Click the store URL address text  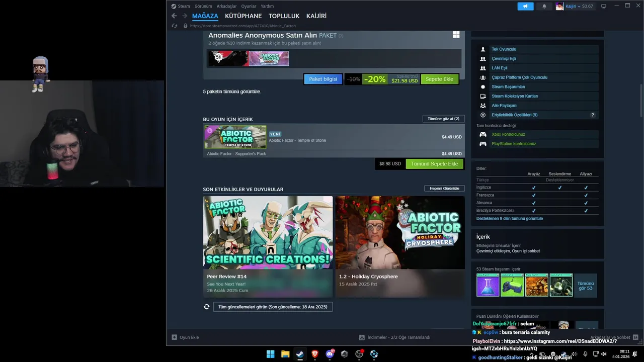[x=243, y=26]
